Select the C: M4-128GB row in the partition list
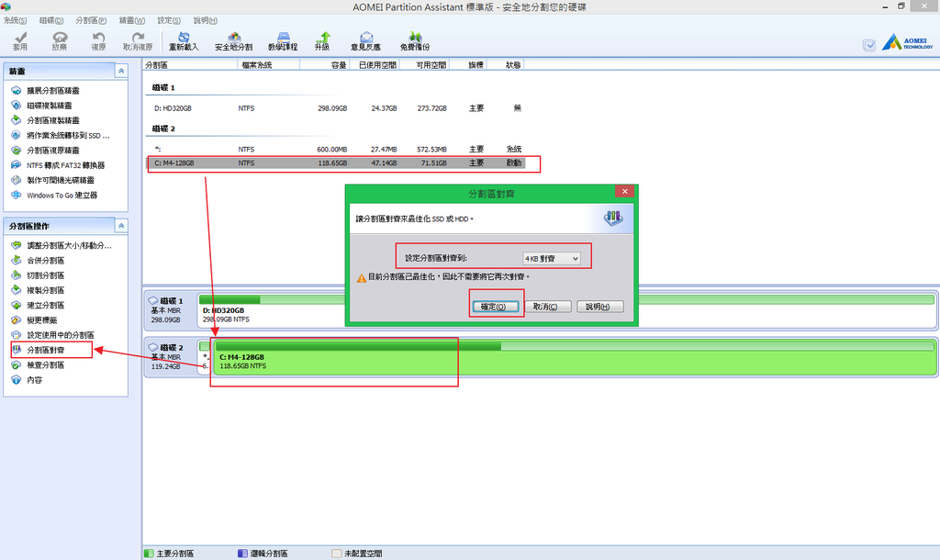The height and width of the screenshot is (560, 940). click(x=337, y=163)
